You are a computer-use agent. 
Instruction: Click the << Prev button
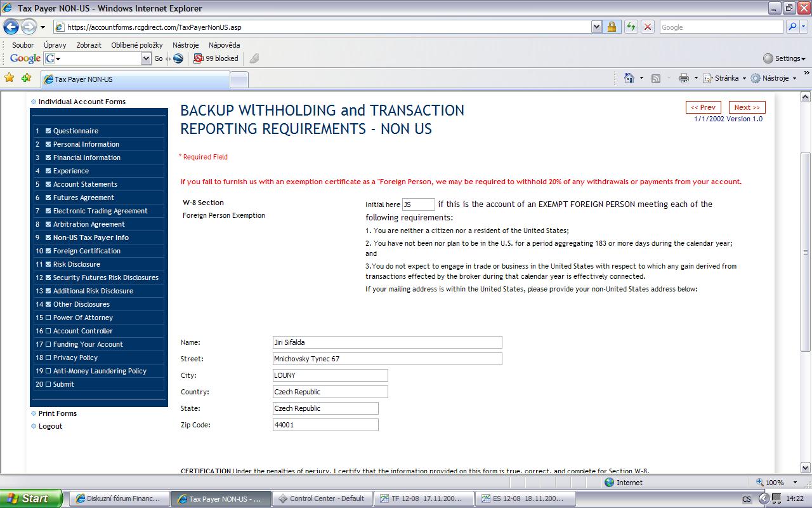click(x=704, y=107)
